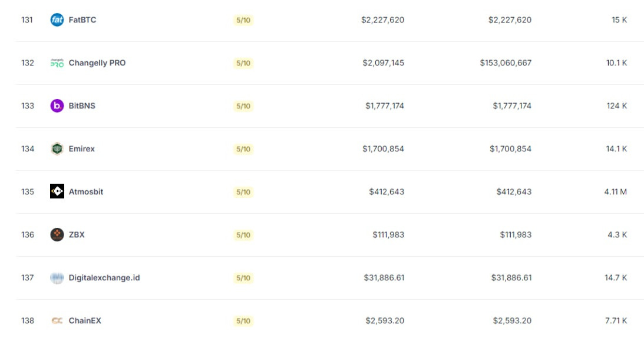Click the black Atmosbit logo icon
644x338 pixels.
(x=57, y=191)
